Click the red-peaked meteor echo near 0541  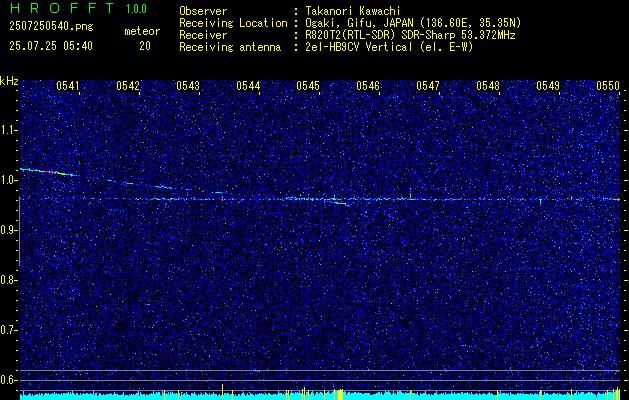point(47,172)
